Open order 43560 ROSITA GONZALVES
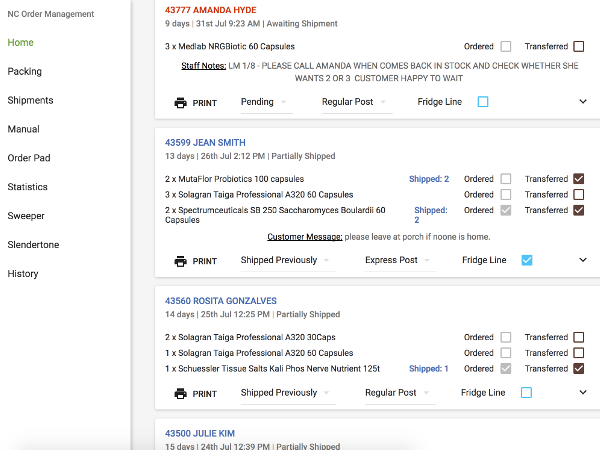The width and height of the screenshot is (600, 450). tap(221, 301)
